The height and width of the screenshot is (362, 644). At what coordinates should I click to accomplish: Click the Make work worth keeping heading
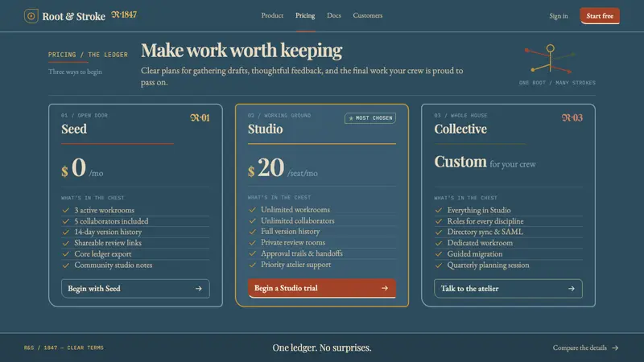[x=242, y=51]
